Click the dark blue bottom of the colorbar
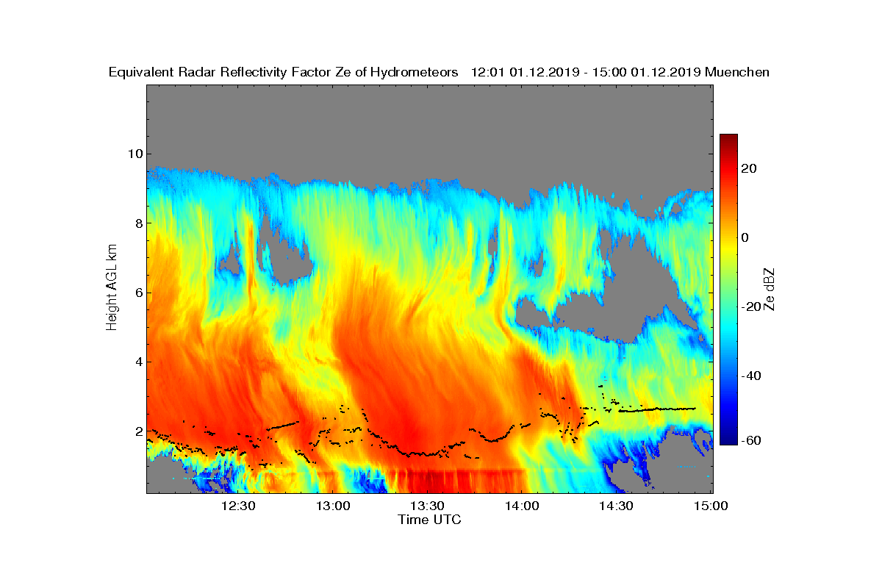882x588 pixels. pyautogui.click(x=728, y=440)
